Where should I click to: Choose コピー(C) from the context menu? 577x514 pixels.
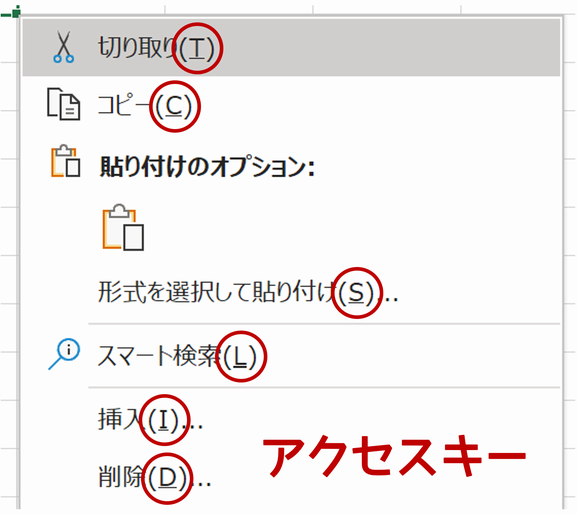pos(291,105)
